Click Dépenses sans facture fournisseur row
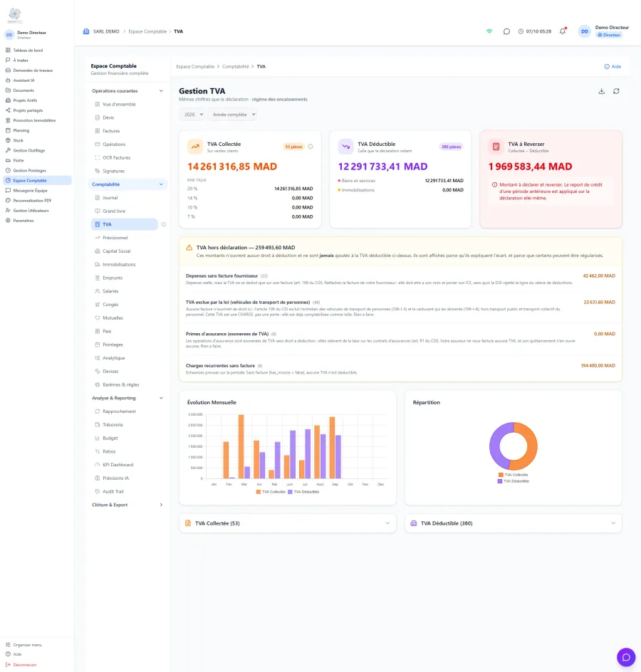Image resolution: width=641 pixels, height=672 pixels. [400, 279]
